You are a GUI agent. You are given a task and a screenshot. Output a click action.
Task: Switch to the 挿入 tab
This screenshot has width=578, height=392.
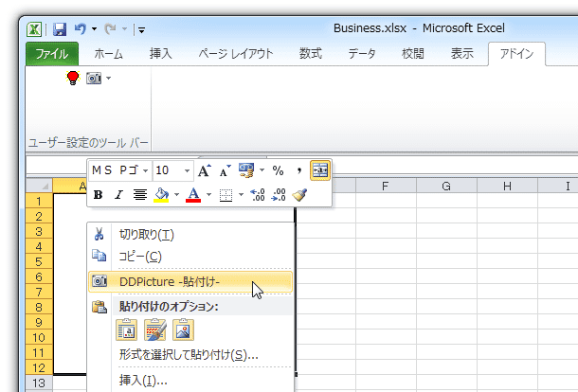(x=161, y=54)
